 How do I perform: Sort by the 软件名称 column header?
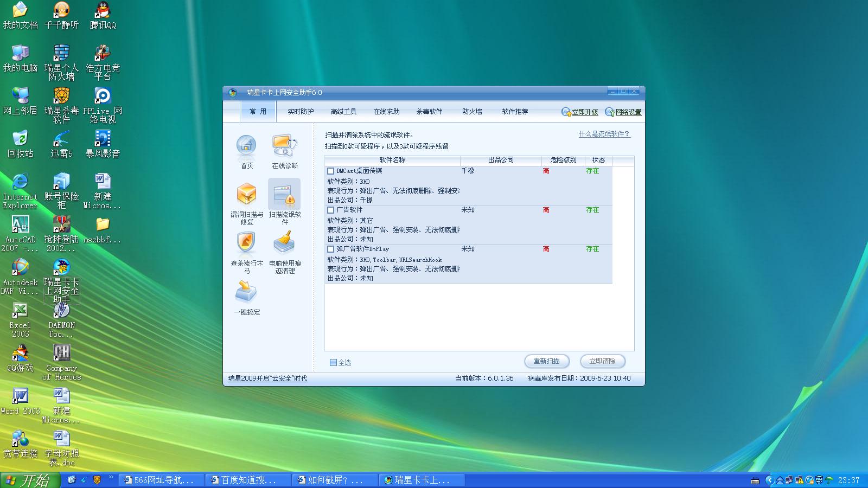(392, 160)
